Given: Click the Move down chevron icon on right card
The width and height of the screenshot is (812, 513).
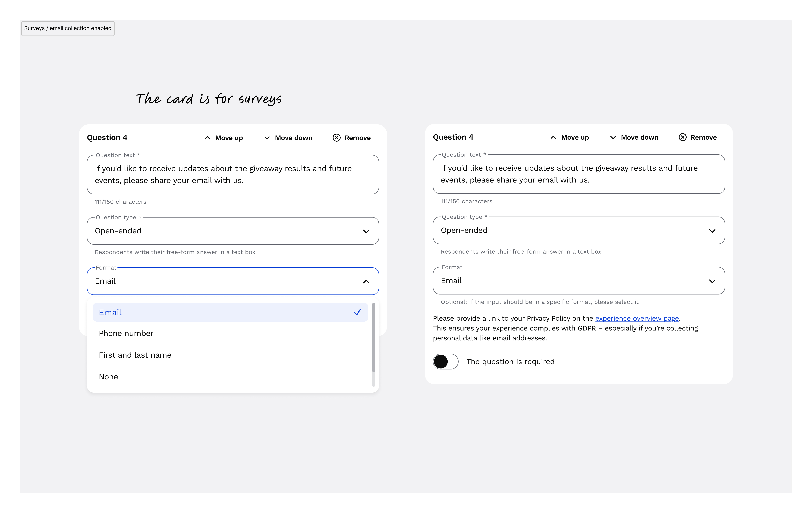Looking at the screenshot, I should coord(613,137).
